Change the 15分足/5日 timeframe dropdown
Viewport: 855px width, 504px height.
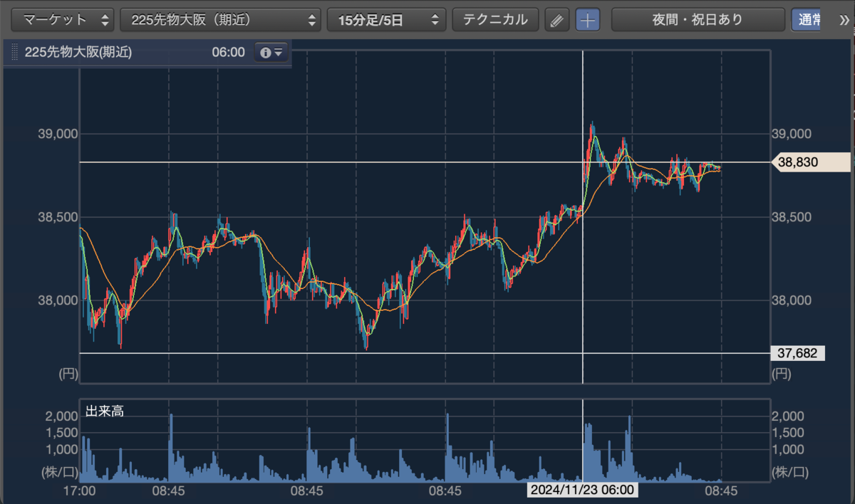[386, 20]
